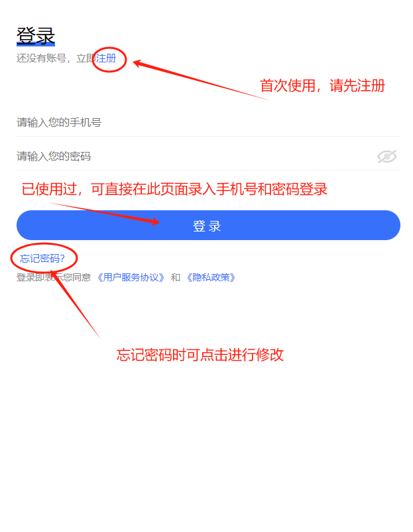Click red note 忘记密码时可点击进行修改
This screenshot has width=413, height=532.
pos(200,355)
